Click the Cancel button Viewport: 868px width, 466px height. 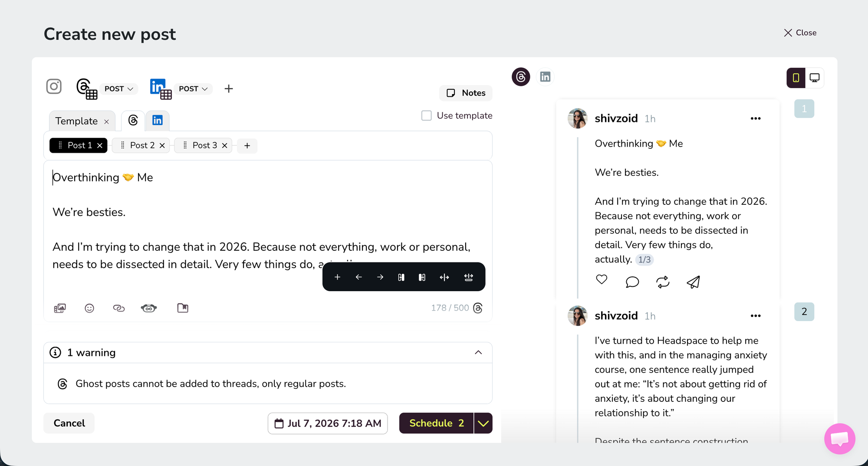(69, 423)
